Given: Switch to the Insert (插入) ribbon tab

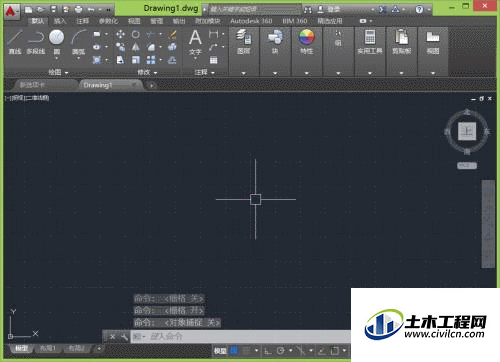Looking at the screenshot, I should pyautogui.click(x=60, y=21).
